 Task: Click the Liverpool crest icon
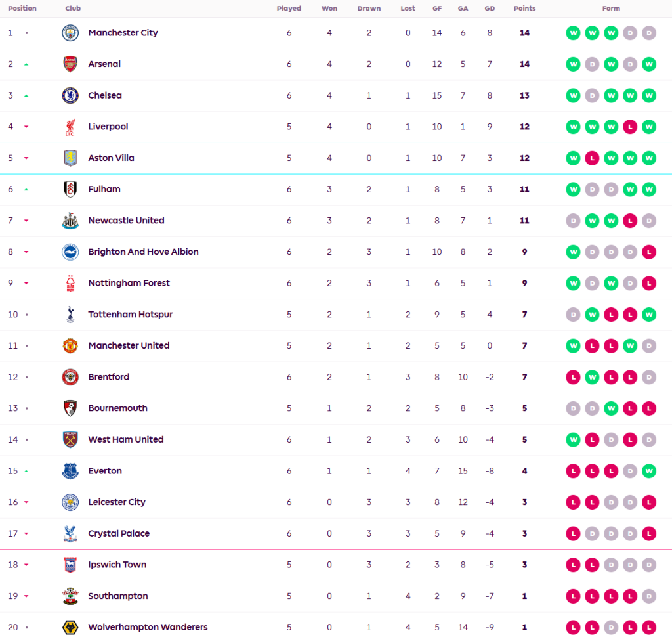click(70, 127)
